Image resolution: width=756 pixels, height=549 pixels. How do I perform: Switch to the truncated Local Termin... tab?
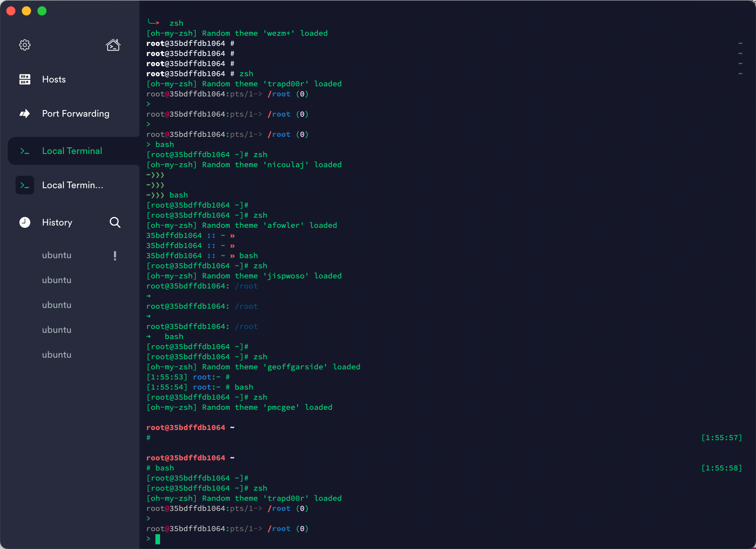pyautogui.click(x=72, y=185)
